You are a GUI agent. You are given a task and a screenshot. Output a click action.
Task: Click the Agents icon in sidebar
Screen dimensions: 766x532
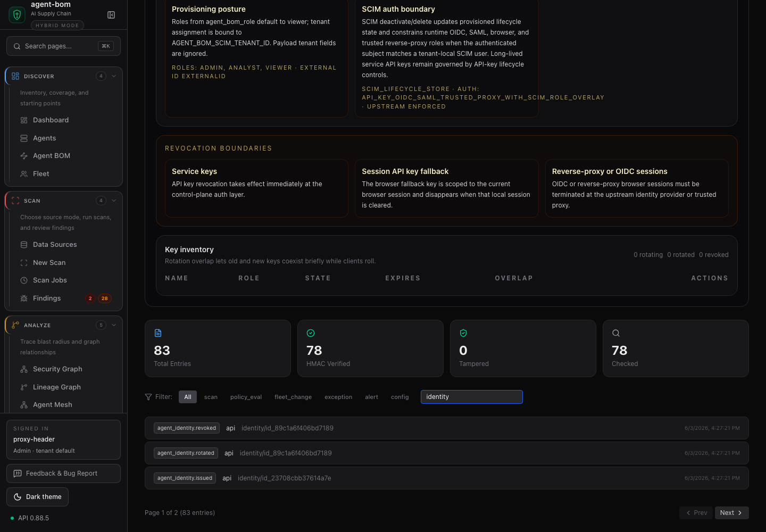pyautogui.click(x=24, y=138)
